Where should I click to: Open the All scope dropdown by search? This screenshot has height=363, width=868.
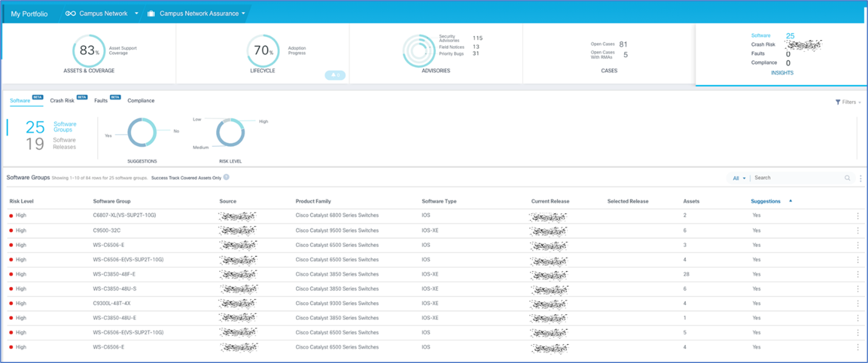[739, 178]
